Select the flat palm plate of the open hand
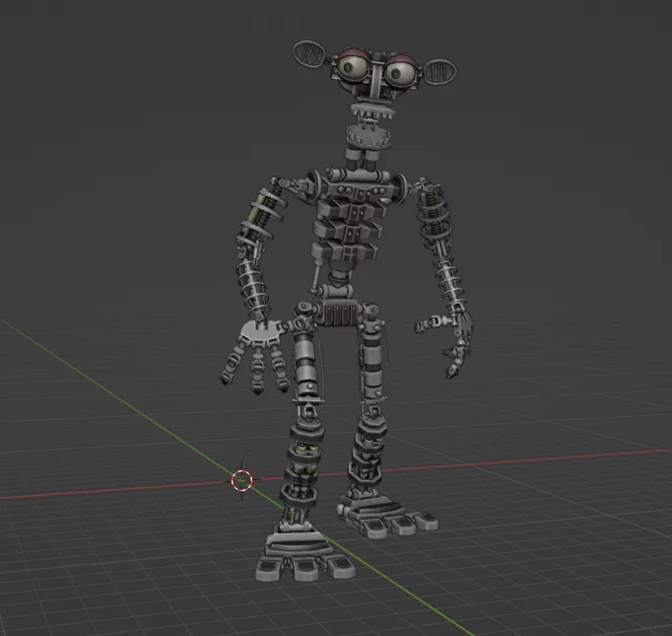The image size is (672, 636). click(260, 333)
